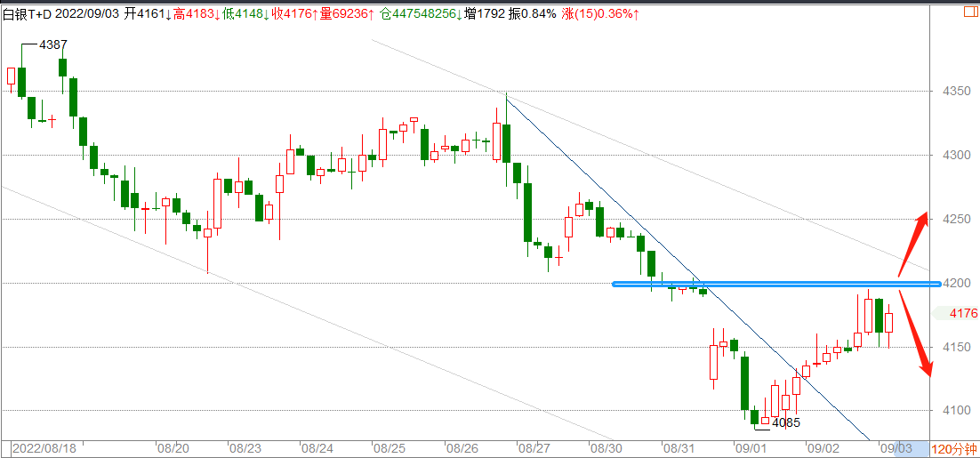Click the 2022/08/18 date axis label

click(x=44, y=448)
